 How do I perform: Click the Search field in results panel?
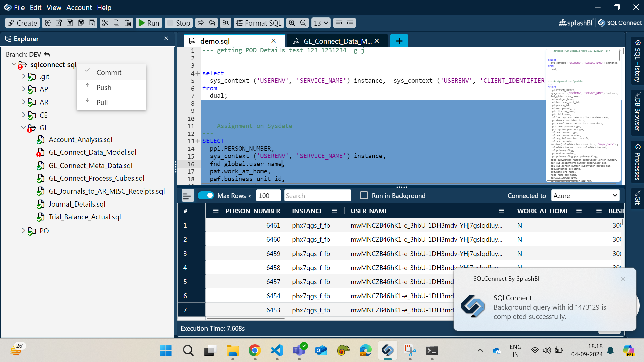click(x=317, y=195)
